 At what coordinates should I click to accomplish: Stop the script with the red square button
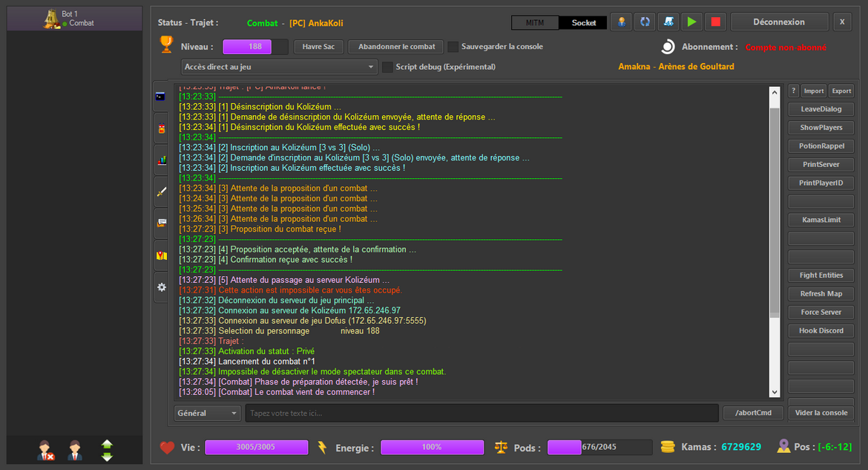pos(715,22)
